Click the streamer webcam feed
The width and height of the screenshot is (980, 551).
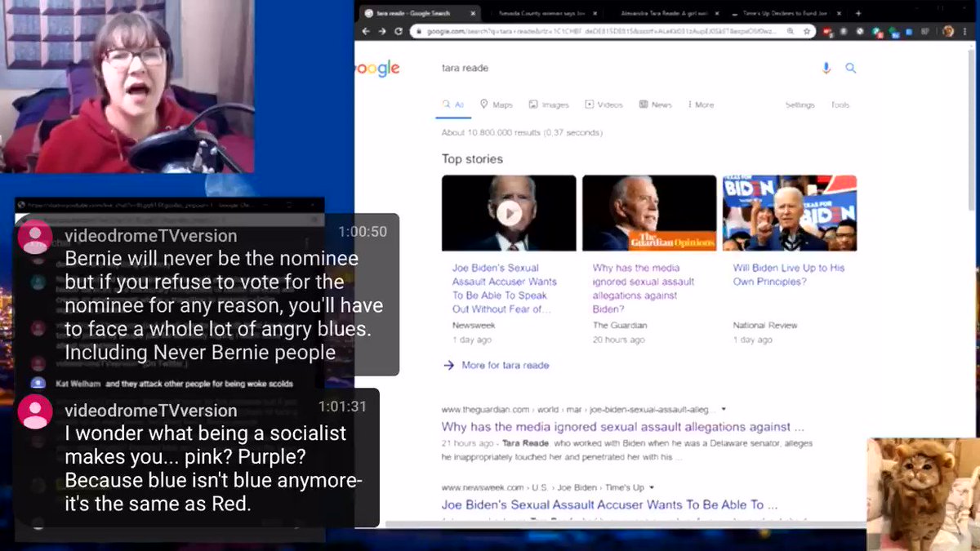point(127,86)
